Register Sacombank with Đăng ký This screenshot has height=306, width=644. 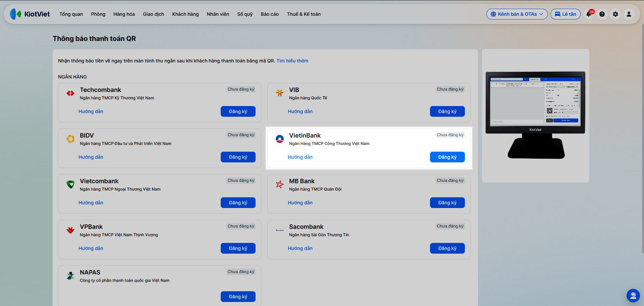(x=447, y=248)
